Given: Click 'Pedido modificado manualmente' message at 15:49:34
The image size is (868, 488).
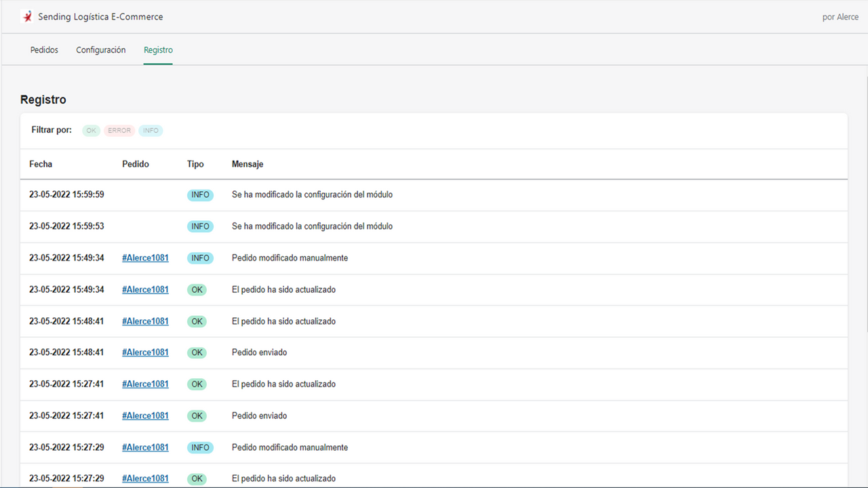Looking at the screenshot, I should (x=290, y=258).
